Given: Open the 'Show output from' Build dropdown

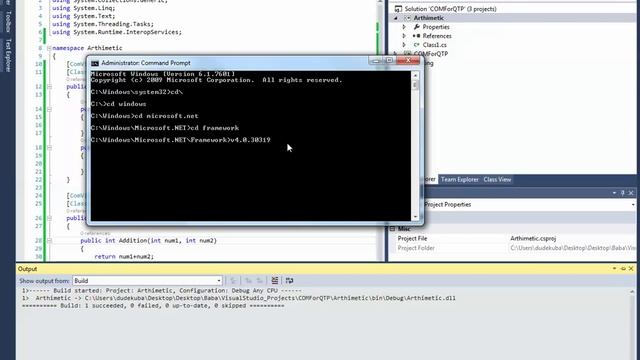Looking at the screenshot, I should [x=219, y=281].
